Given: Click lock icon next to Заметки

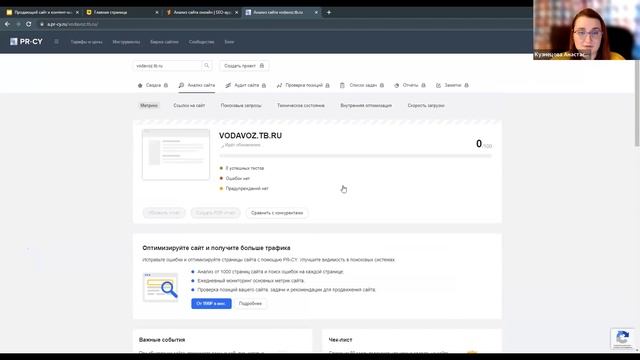Looking at the screenshot, I should click(x=466, y=85).
